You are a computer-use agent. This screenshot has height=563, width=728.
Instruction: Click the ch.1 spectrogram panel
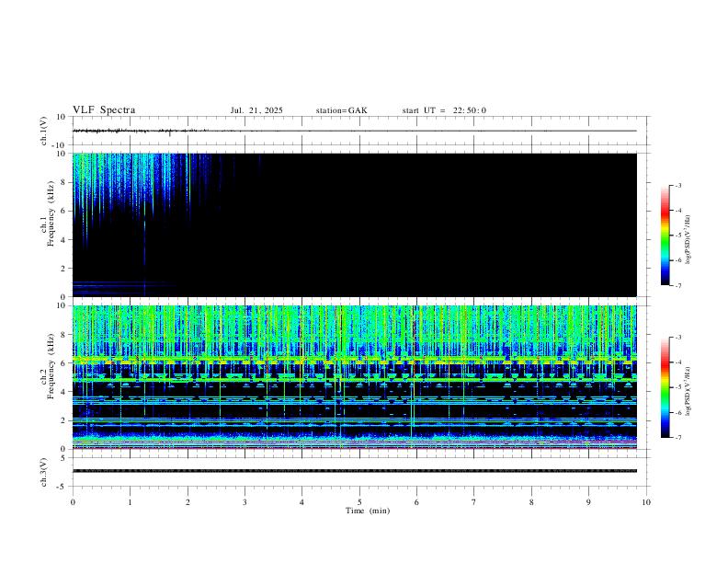point(355,224)
